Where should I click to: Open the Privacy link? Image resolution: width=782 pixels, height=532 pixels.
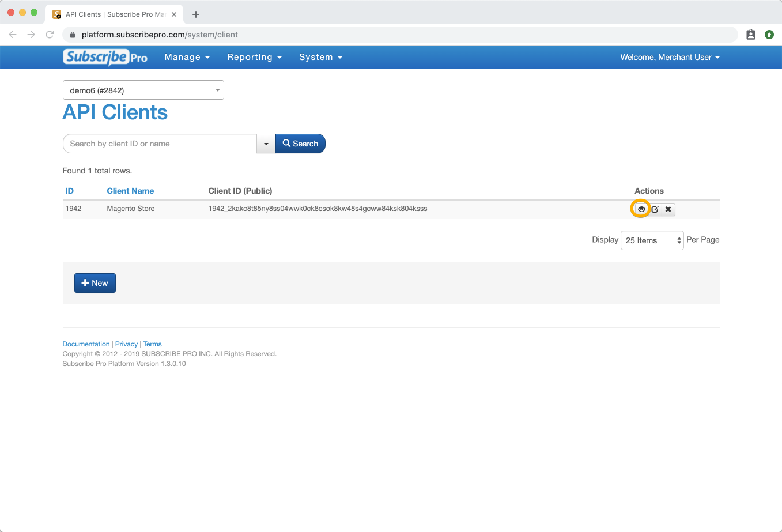click(126, 344)
